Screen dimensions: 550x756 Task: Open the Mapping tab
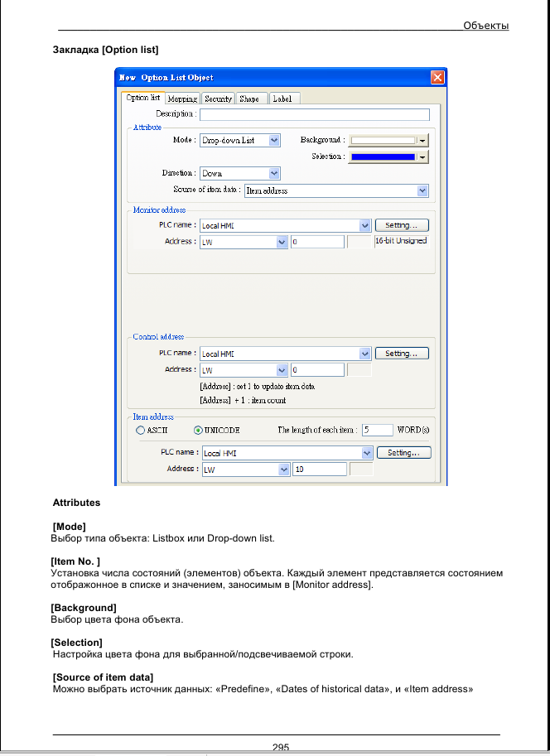coord(182,99)
